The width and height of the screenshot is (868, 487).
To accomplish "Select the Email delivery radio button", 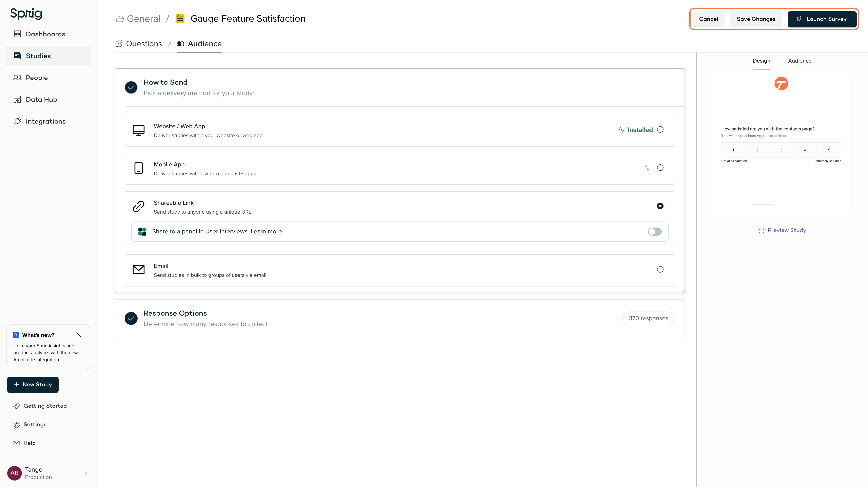I will pos(660,269).
